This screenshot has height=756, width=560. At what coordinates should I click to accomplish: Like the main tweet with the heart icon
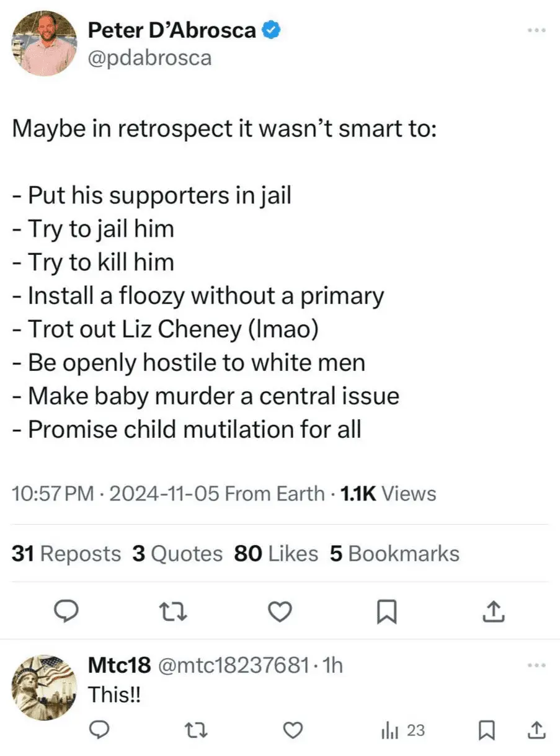pos(280,612)
